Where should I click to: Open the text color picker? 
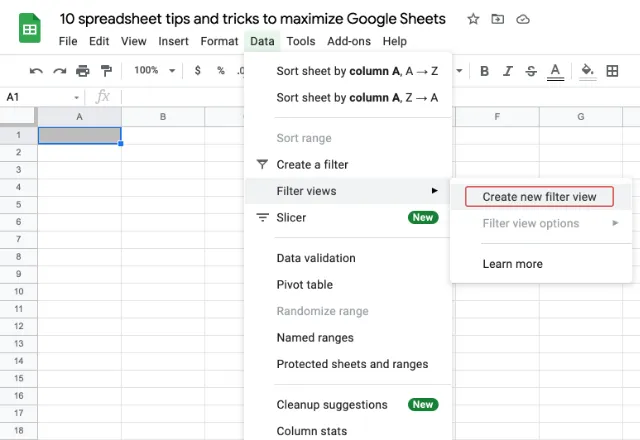pyautogui.click(x=555, y=72)
